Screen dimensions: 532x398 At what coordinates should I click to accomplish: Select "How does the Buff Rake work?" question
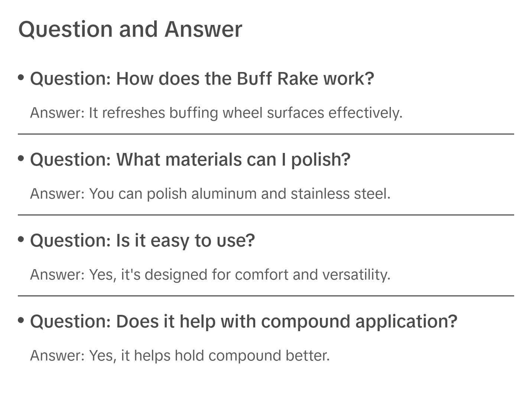(202, 79)
